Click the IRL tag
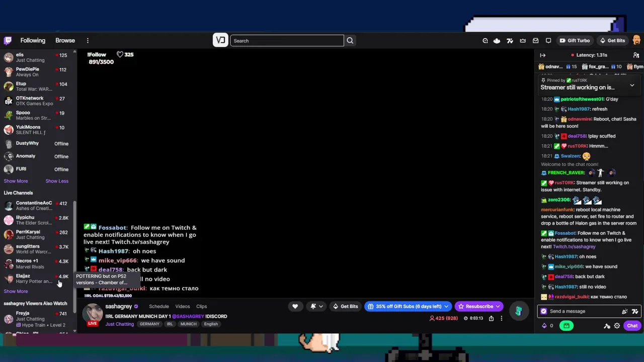Viewport: 644px width, 362px height. tap(170, 324)
